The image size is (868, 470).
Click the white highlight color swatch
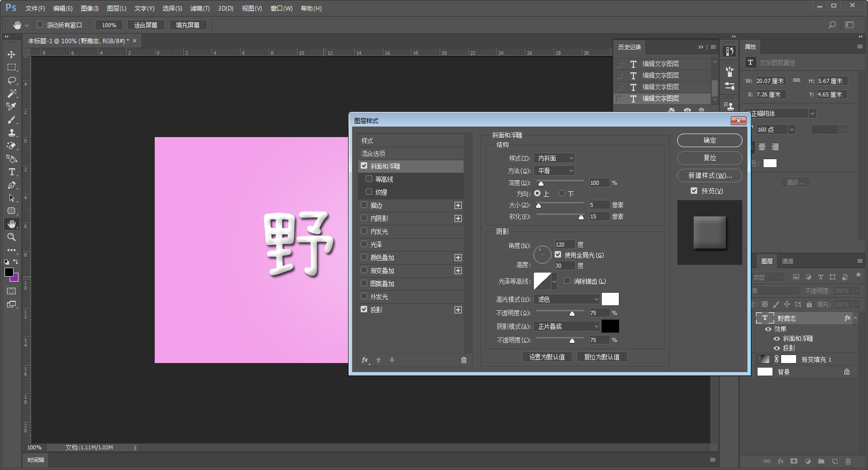pos(610,299)
